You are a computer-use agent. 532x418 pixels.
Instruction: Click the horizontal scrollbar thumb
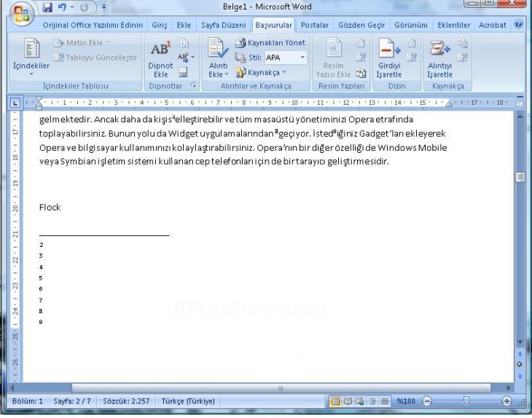pyautogui.click(x=281, y=388)
